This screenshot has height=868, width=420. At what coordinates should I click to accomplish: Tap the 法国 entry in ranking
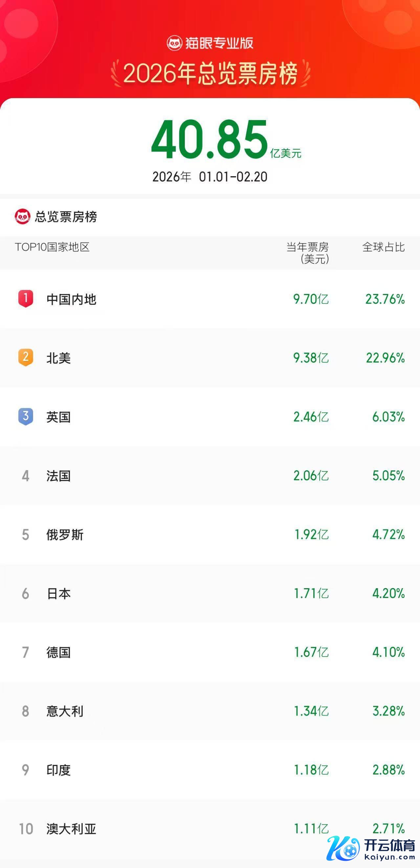click(x=59, y=476)
